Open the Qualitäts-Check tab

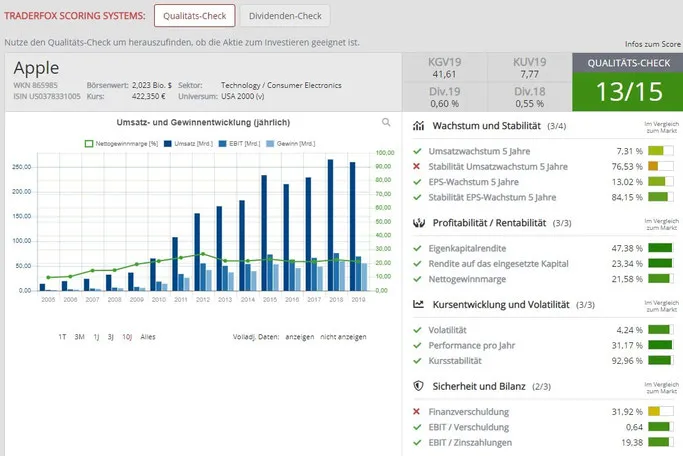pyautogui.click(x=194, y=16)
